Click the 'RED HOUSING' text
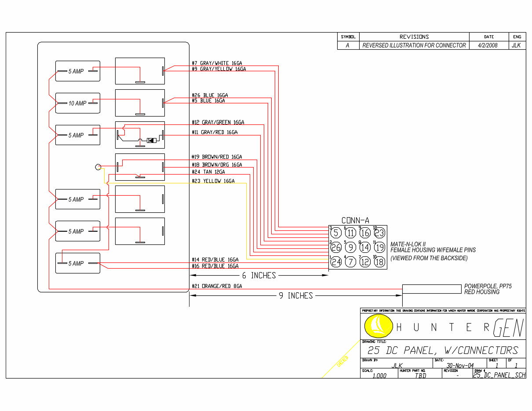 click(482, 292)
